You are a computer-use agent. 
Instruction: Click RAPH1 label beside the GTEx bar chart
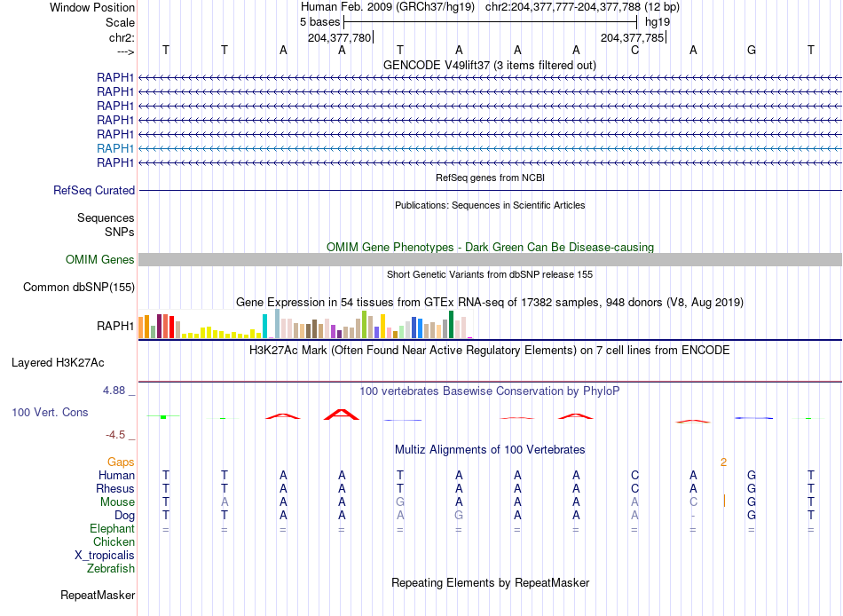coord(115,326)
